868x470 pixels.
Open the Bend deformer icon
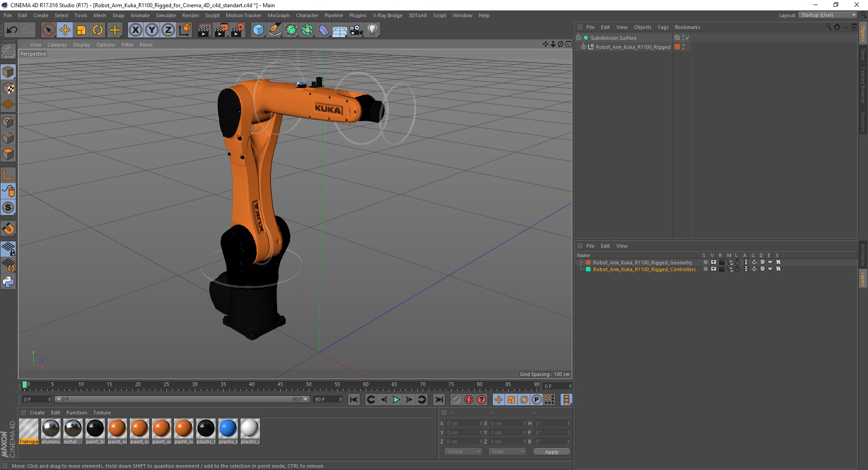click(x=324, y=30)
